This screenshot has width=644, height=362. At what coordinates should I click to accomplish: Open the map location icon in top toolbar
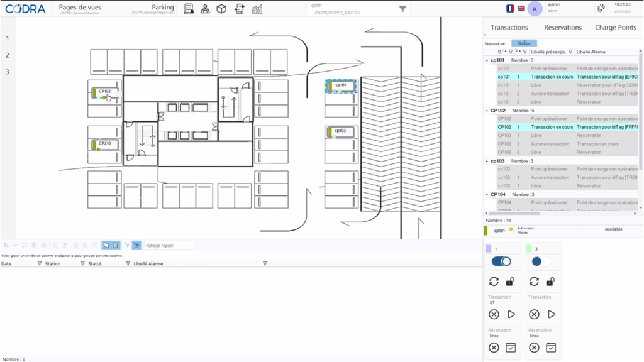(x=205, y=9)
